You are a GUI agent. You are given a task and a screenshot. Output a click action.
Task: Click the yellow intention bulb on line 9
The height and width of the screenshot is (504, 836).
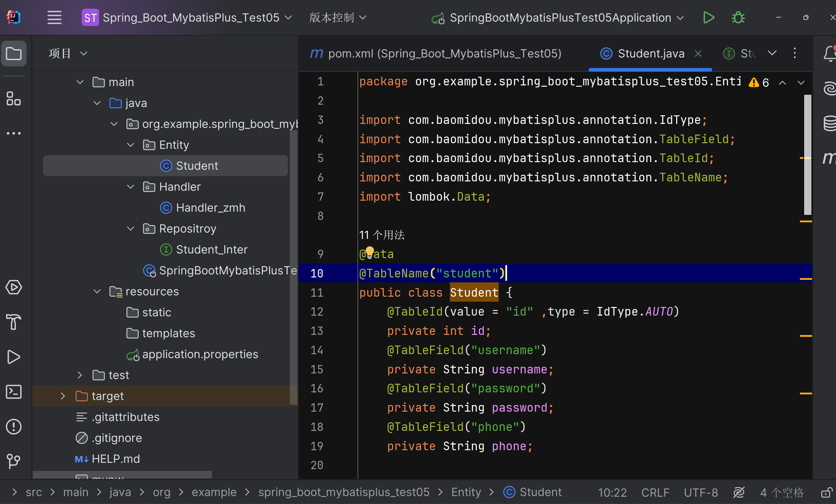pos(369,252)
